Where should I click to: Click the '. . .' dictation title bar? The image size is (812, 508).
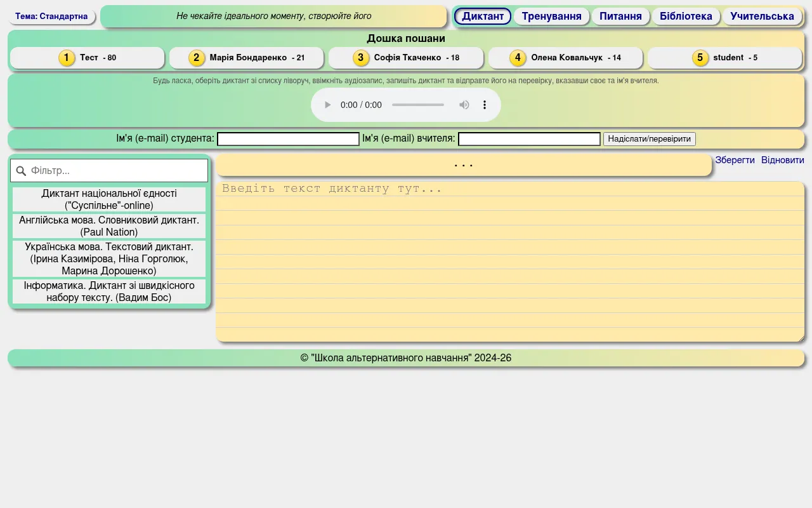[464, 165]
